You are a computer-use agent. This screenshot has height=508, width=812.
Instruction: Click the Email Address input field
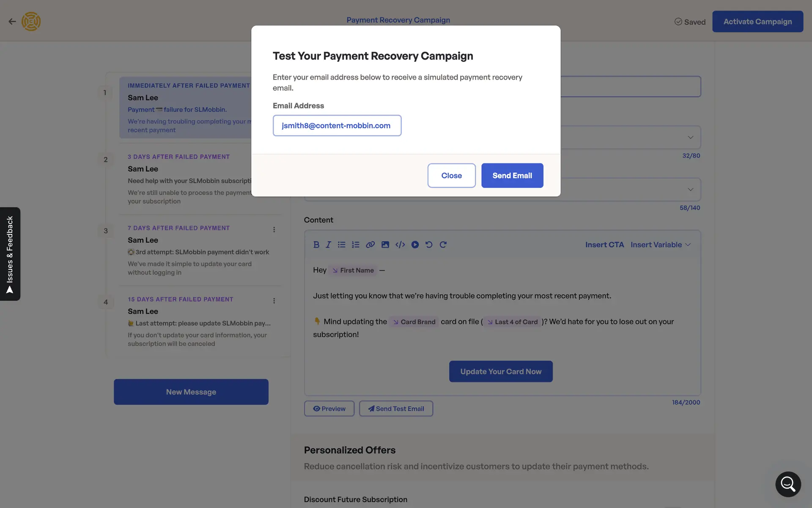click(337, 126)
